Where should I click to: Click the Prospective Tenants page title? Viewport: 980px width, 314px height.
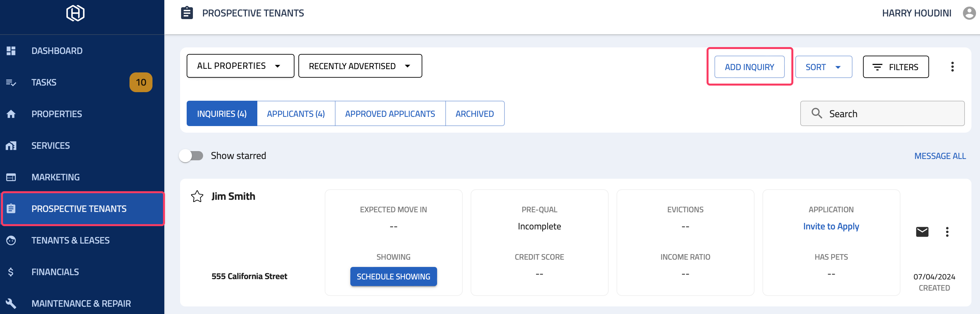[x=253, y=13]
